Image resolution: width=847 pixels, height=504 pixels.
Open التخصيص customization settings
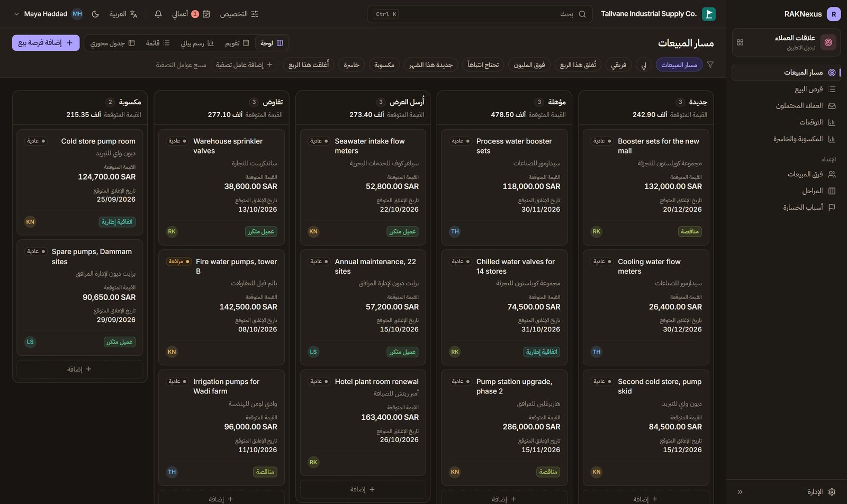tap(239, 14)
